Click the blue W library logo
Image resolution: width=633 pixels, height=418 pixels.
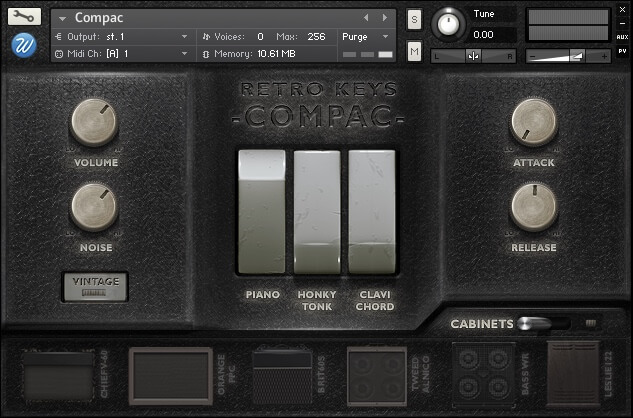[24, 45]
